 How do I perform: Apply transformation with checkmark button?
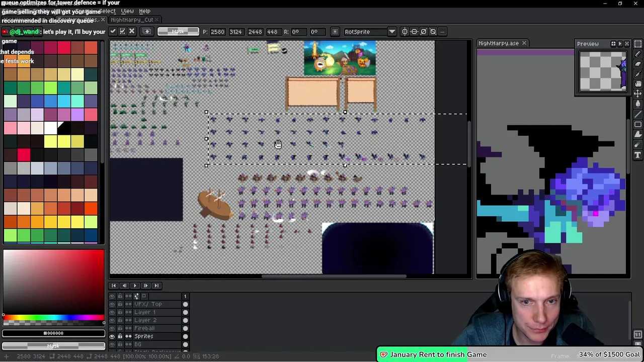click(113, 31)
